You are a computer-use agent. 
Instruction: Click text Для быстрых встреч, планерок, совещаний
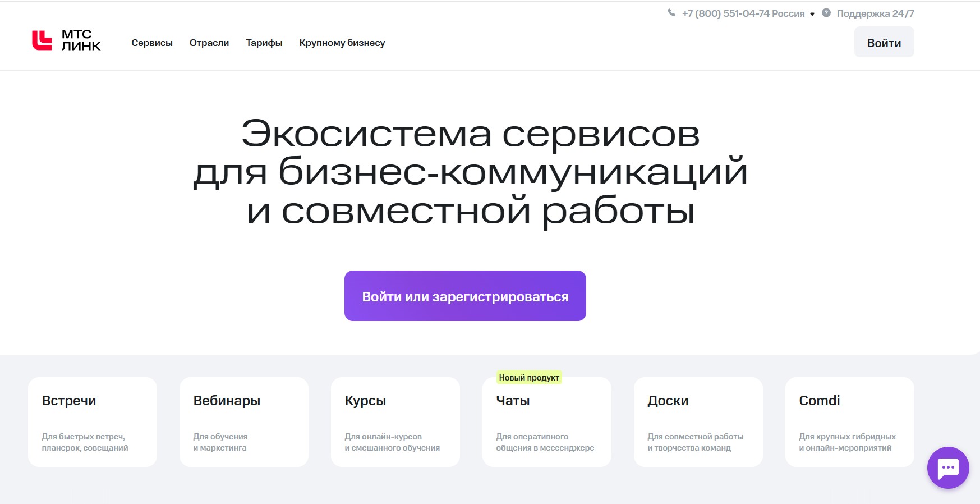click(85, 442)
